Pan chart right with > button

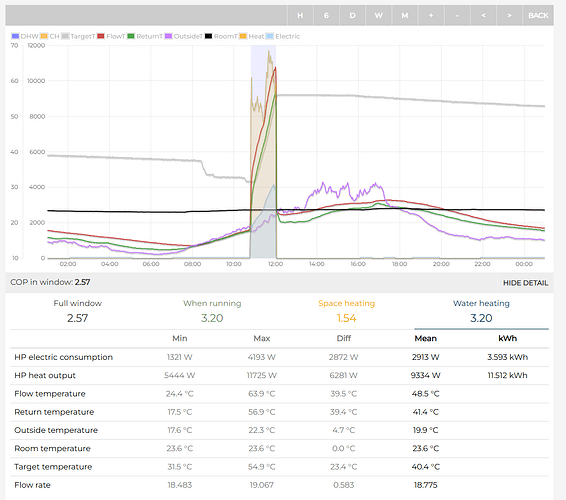509,15
